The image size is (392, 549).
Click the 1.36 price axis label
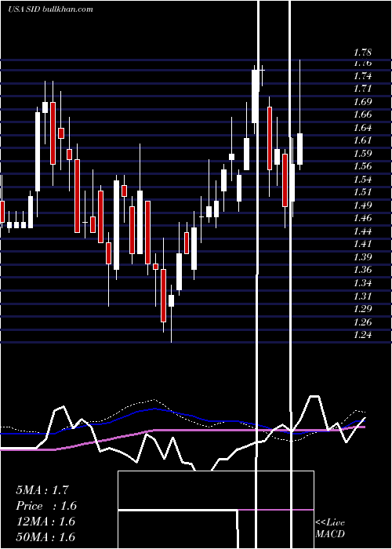click(x=362, y=270)
